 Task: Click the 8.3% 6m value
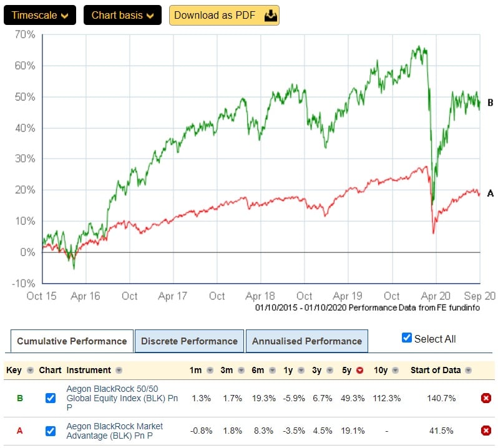pos(263,431)
